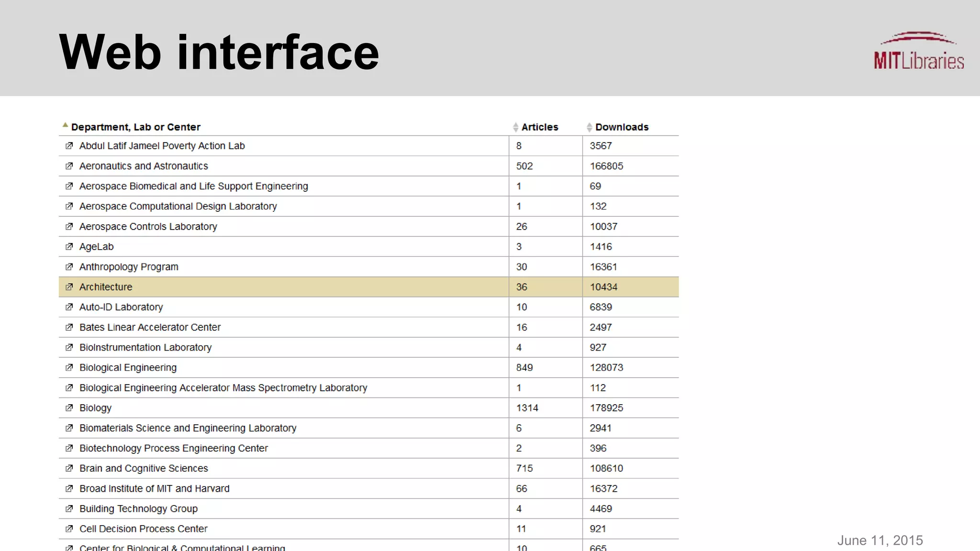980x551 pixels.
Task: Select the Abdul Latif Jameel Poverty Action Lab name
Action: [162, 146]
